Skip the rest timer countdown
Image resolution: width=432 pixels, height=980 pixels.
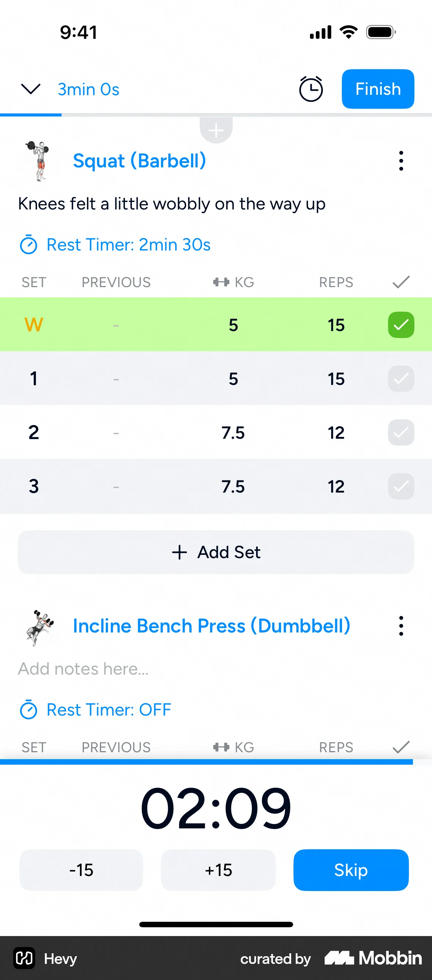click(x=351, y=870)
